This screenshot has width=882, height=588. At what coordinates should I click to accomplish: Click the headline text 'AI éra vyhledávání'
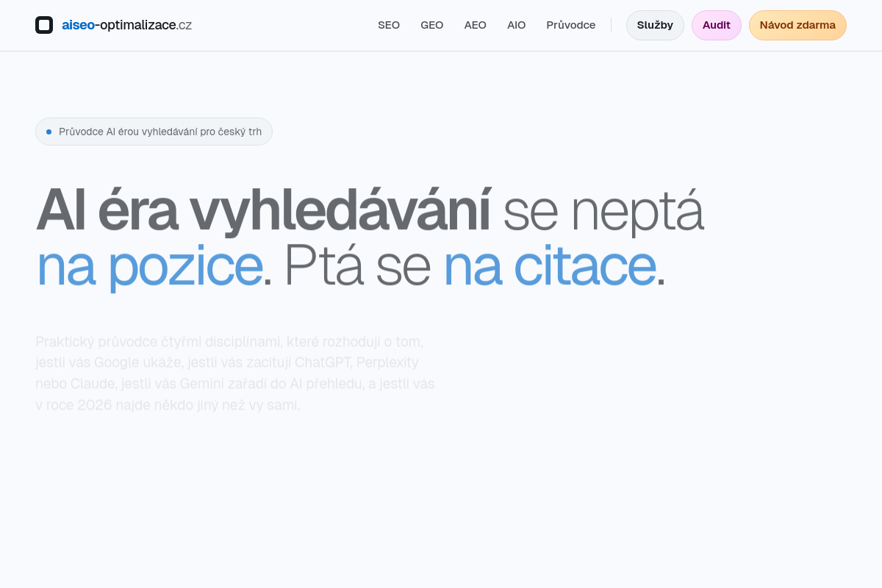[263, 212]
